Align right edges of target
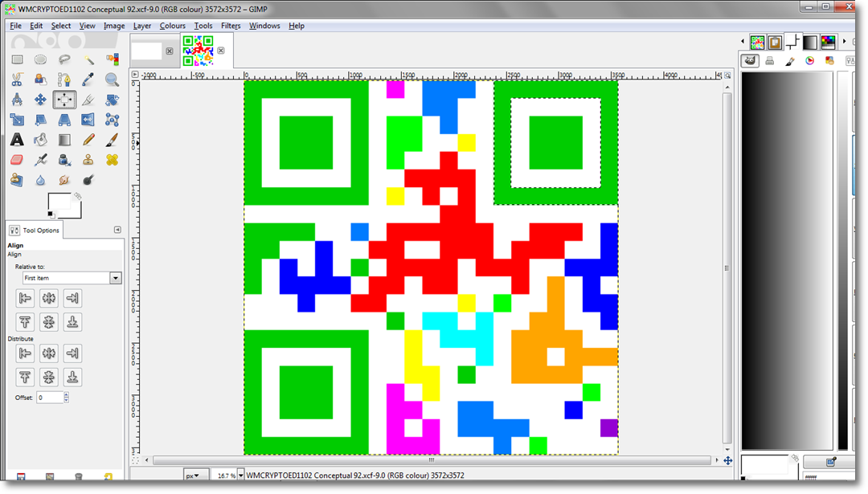 tap(72, 298)
